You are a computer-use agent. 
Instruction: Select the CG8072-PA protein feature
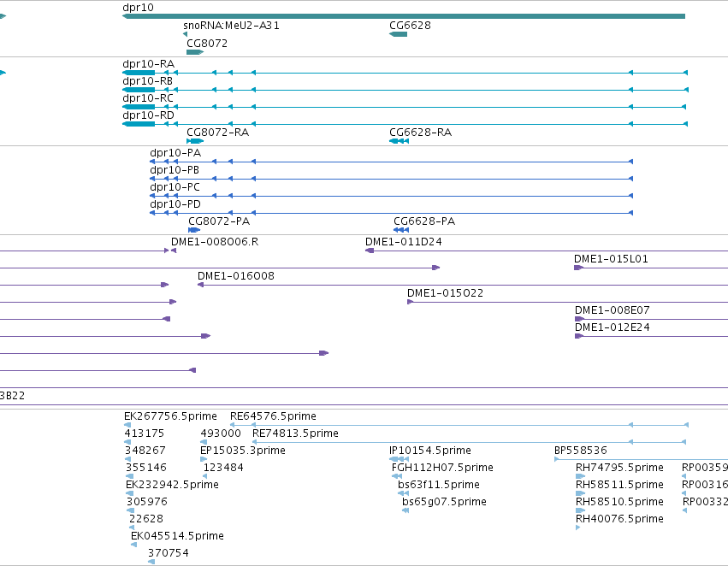194,230
